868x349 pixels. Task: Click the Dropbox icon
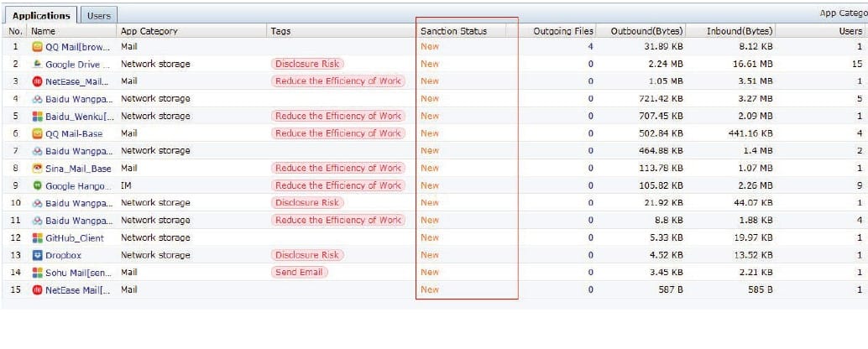point(37,255)
